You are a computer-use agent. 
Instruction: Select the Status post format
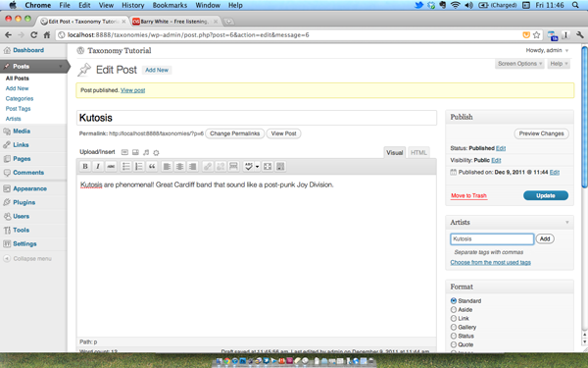pos(454,336)
